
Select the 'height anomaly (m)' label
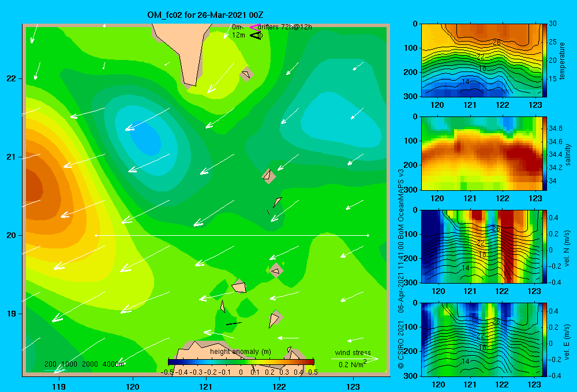(x=241, y=352)
